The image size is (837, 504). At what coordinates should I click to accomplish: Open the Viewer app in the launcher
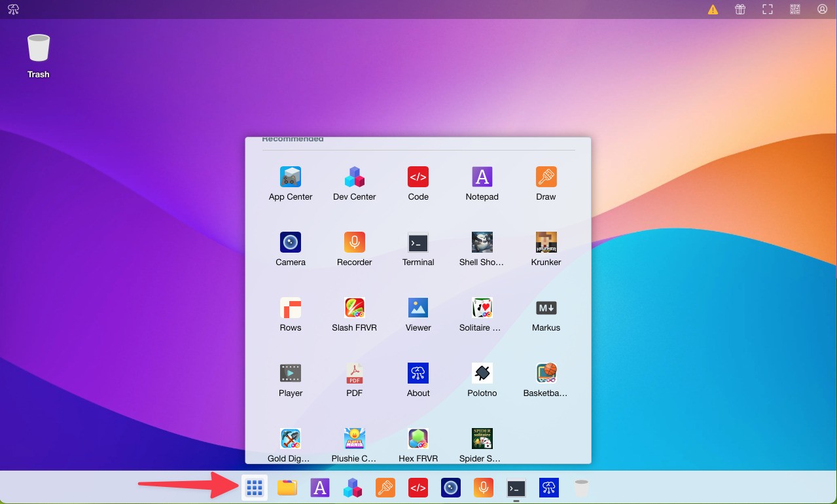point(418,308)
